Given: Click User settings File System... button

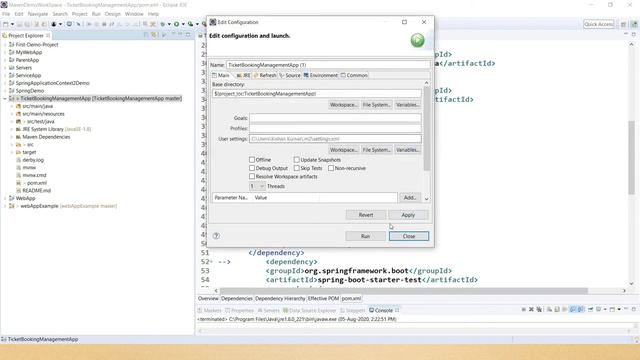Looking at the screenshot, I should point(376,150).
